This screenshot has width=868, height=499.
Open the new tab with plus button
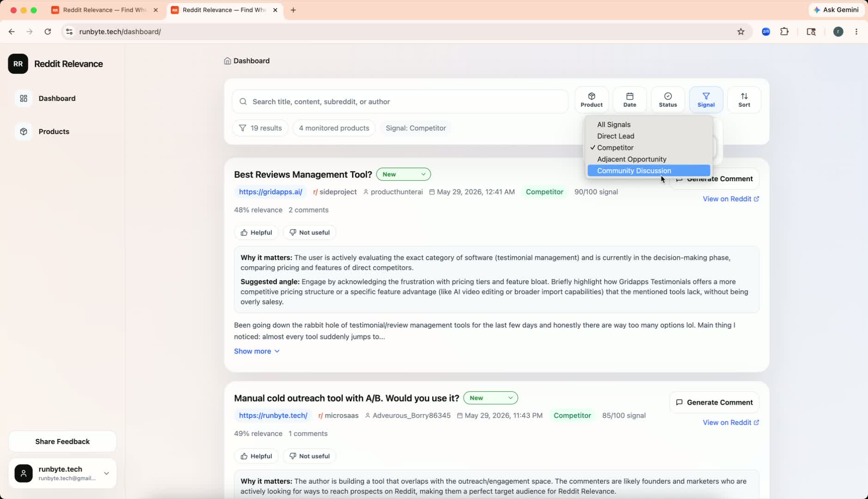pos(293,10)
